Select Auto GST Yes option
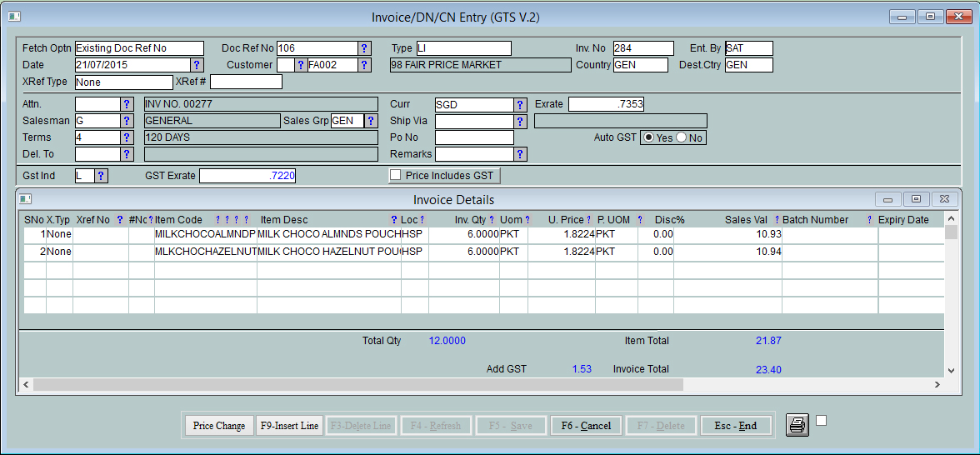The height and width of the screenshot is (455, 980). [x=648, y=137]
